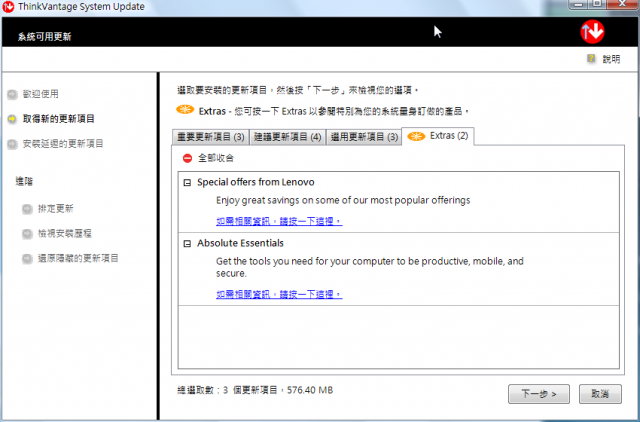
Task: Collapse Special offers from Lenovo section
Action: pos(187,183)
